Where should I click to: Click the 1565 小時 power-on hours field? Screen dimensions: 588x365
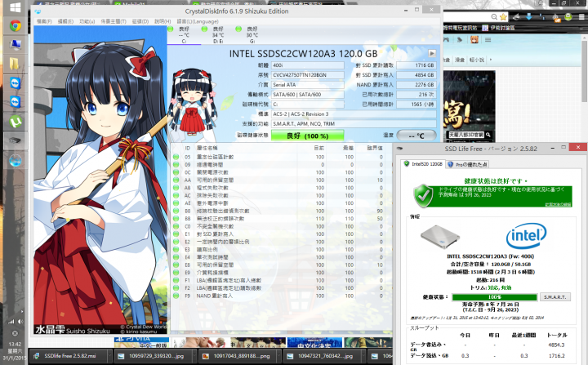[416, 105]
